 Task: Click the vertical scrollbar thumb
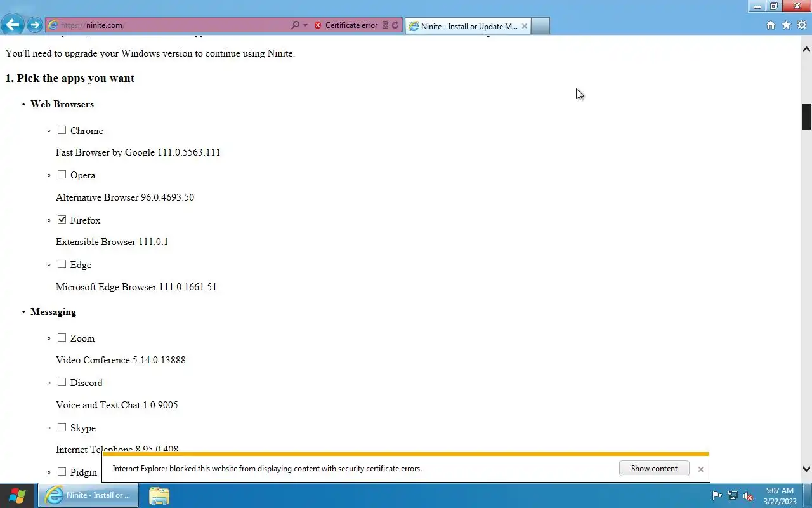pyautogui.click(x=806, y=116)
